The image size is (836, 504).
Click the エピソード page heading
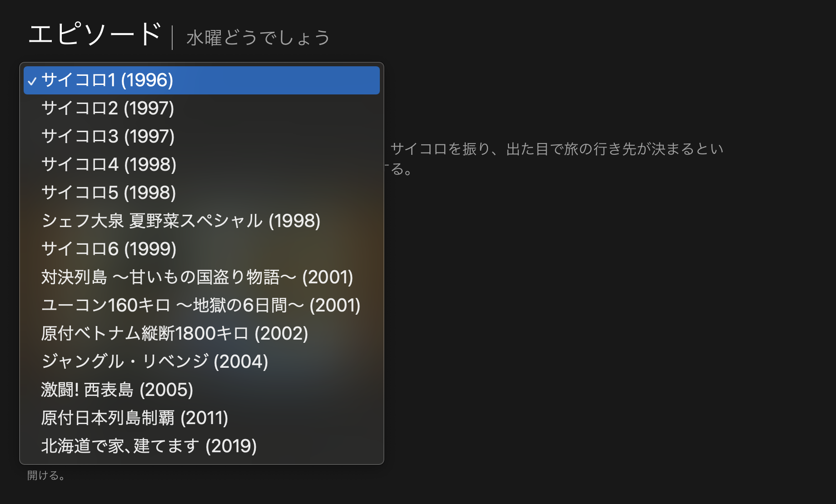[95, 34]
